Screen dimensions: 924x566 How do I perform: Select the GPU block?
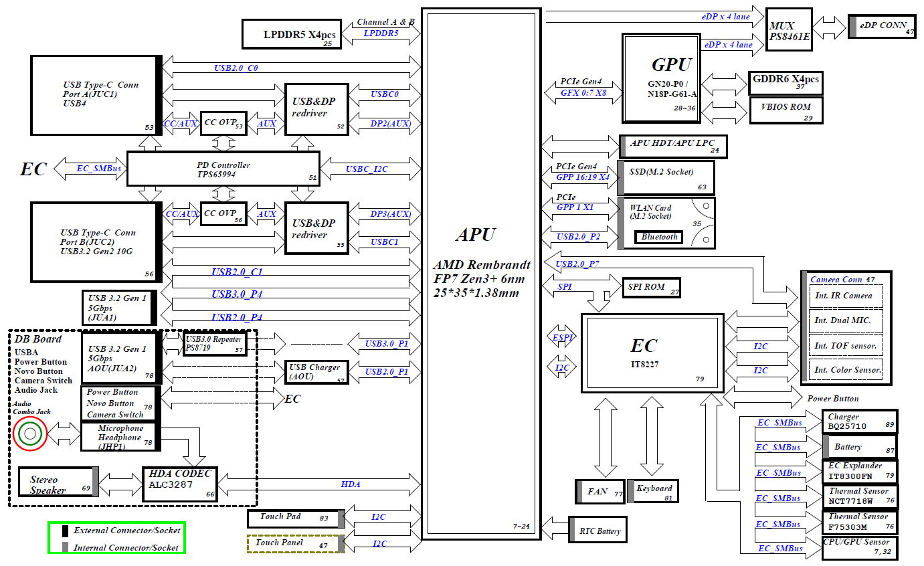click(x=662, y=78)
